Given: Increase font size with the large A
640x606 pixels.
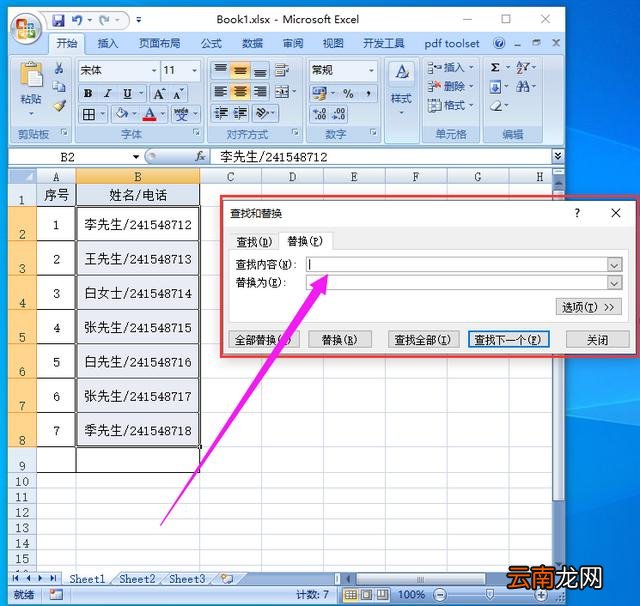Looking at the screenshot, I should (159, 94).
